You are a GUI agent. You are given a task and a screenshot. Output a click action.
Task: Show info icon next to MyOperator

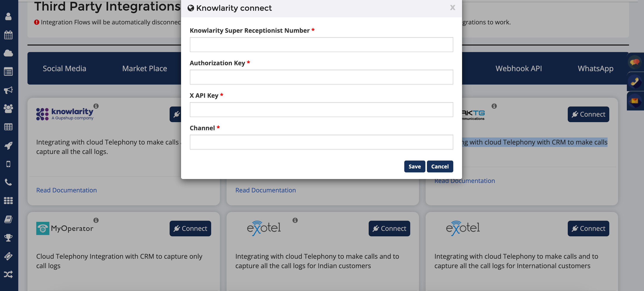tap(96, 220)
